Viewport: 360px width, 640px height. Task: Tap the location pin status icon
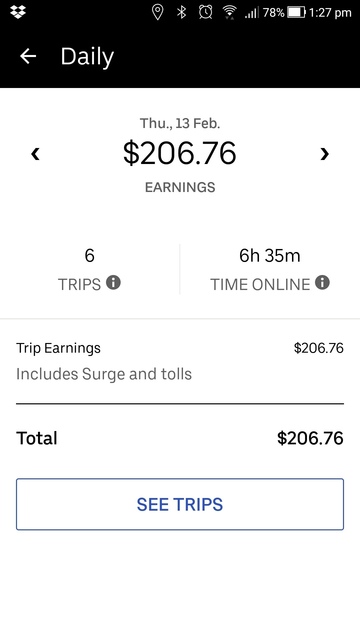click(x=157, y=12)
